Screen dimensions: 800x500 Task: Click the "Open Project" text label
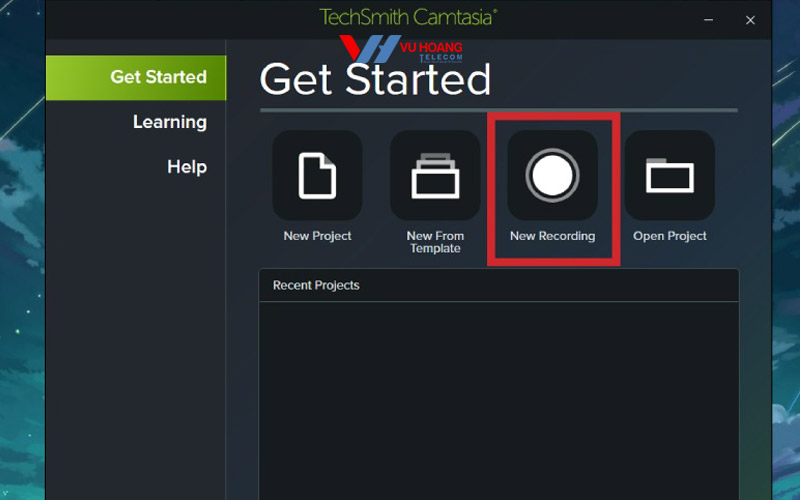pyautogui.click(x=669, y=236)
